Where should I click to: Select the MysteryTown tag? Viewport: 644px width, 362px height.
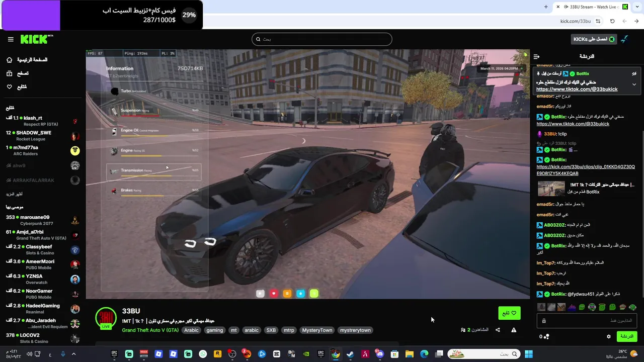point(317,330)
